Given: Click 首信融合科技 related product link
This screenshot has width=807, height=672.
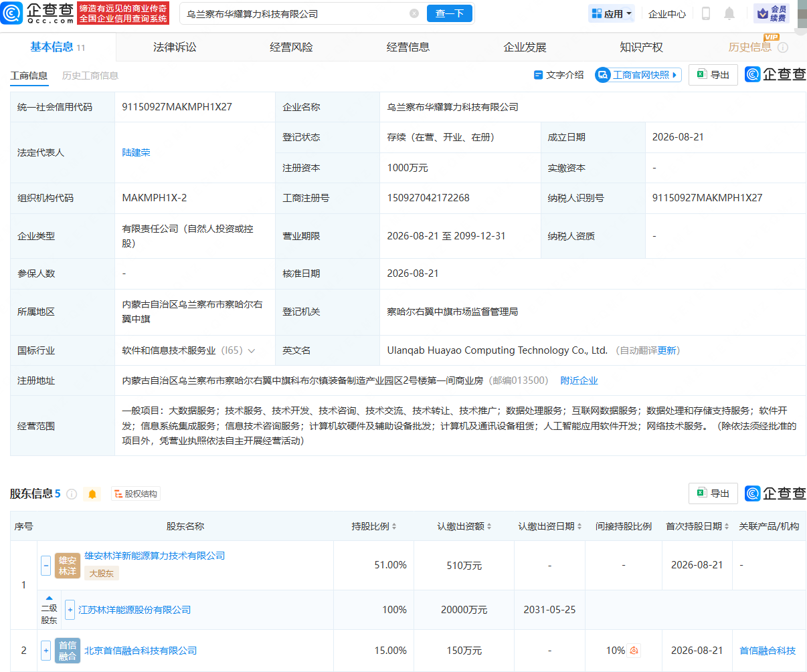Looking at the screenshot, I should click(x=768, y=651).
